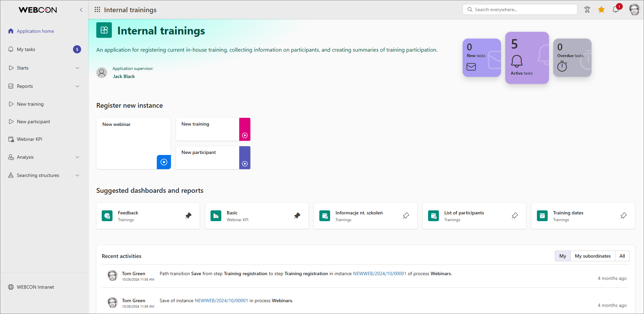The height and width of the screenshot is (314, 644).
Task: Click the Feedback report chart icon
Action: 107,216
